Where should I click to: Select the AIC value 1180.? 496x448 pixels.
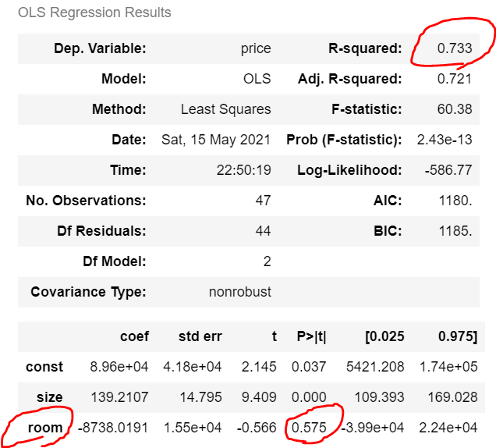click(455, 200)
